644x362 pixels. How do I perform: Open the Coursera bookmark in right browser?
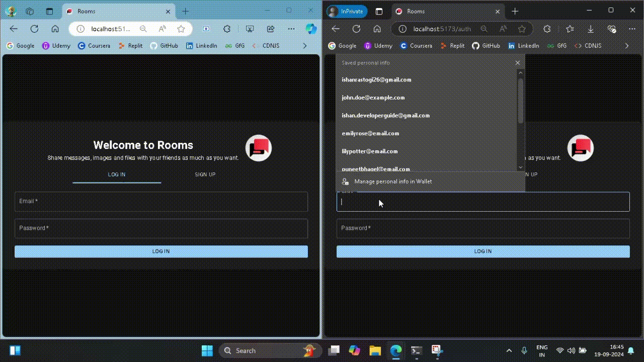pos(416,46)
